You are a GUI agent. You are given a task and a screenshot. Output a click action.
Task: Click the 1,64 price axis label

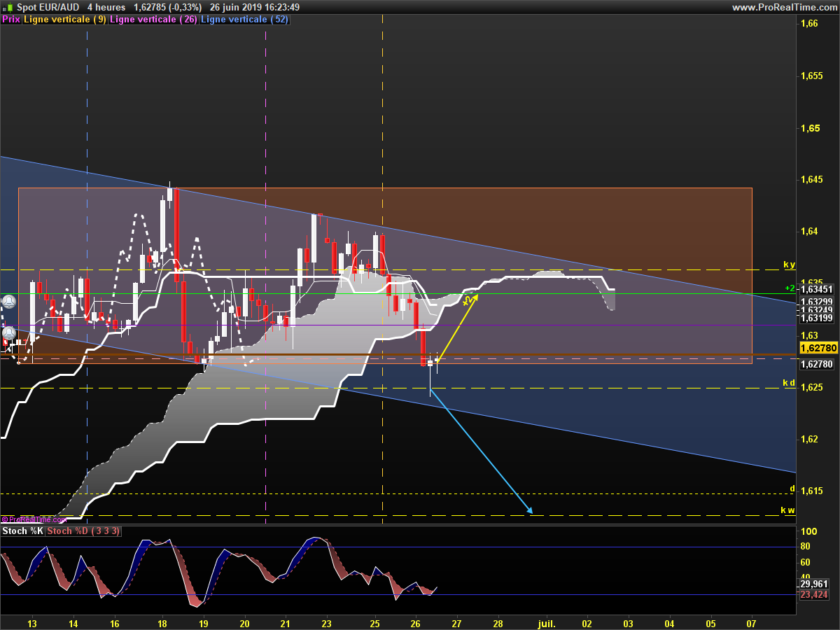(808, 232)
